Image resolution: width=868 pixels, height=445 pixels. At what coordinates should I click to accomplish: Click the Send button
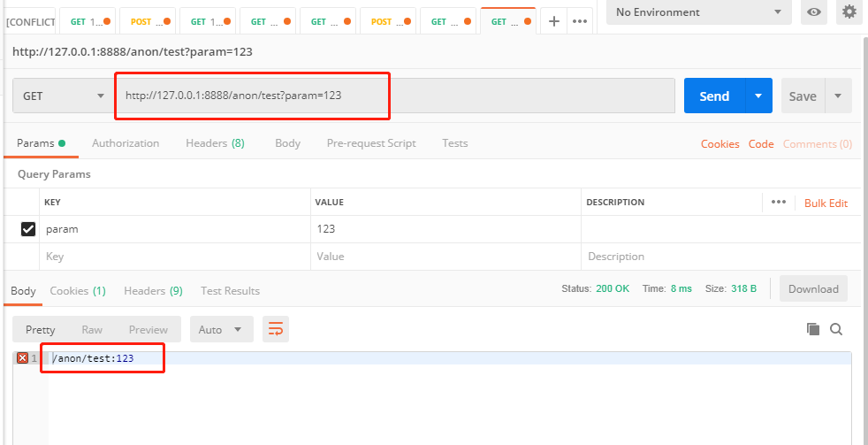tap(714, 96)
